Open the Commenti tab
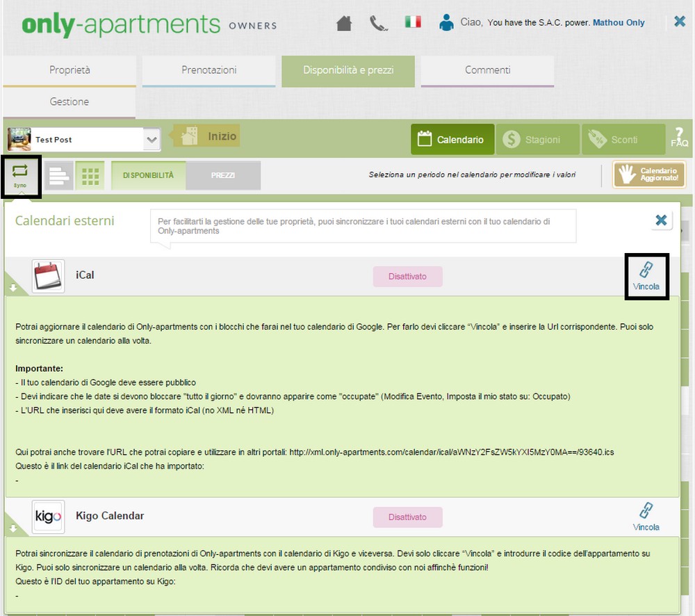This screenshot has height=616, width=695. click(487, 70)
